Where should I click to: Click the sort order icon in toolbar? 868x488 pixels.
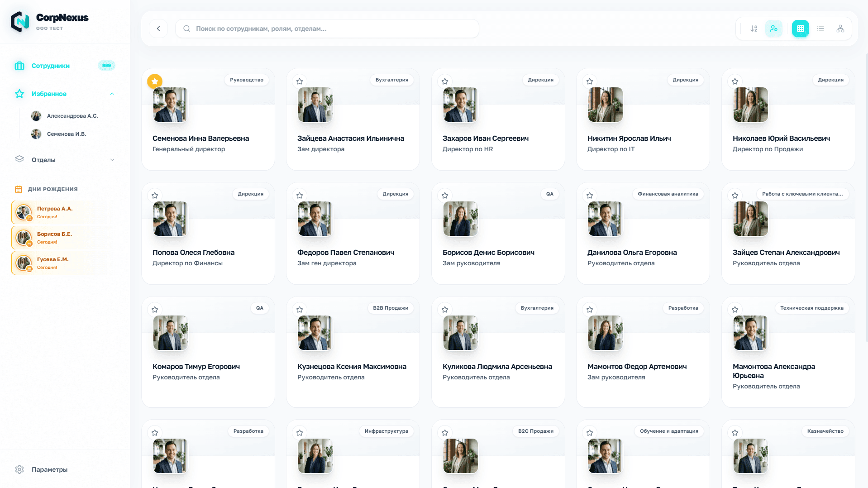tap(754, 29)
